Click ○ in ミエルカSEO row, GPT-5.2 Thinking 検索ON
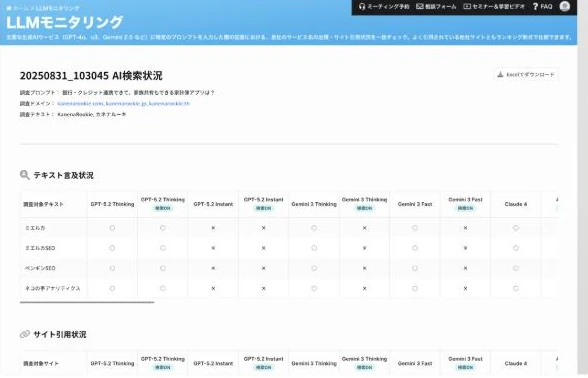588x378 pixels. pyautogui.click(x=163, y=248)
